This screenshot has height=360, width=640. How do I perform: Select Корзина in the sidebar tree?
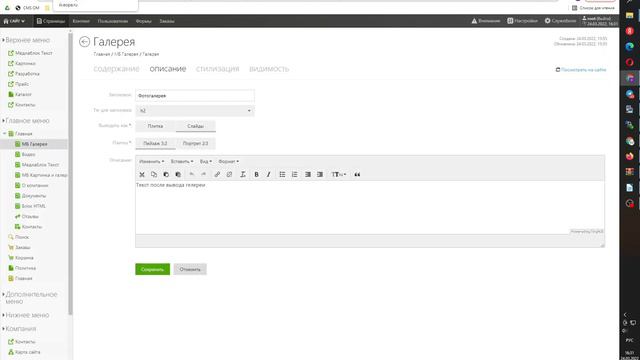(x=21, y=258)
